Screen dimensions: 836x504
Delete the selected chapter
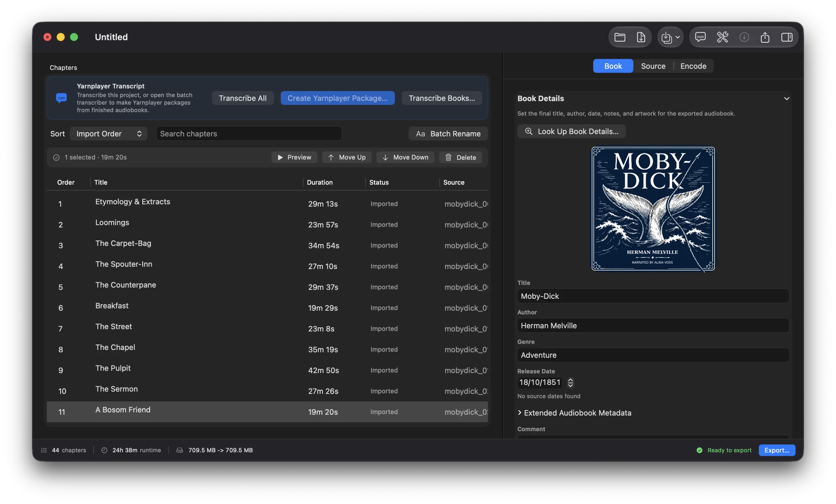click(x=460, y=157)
